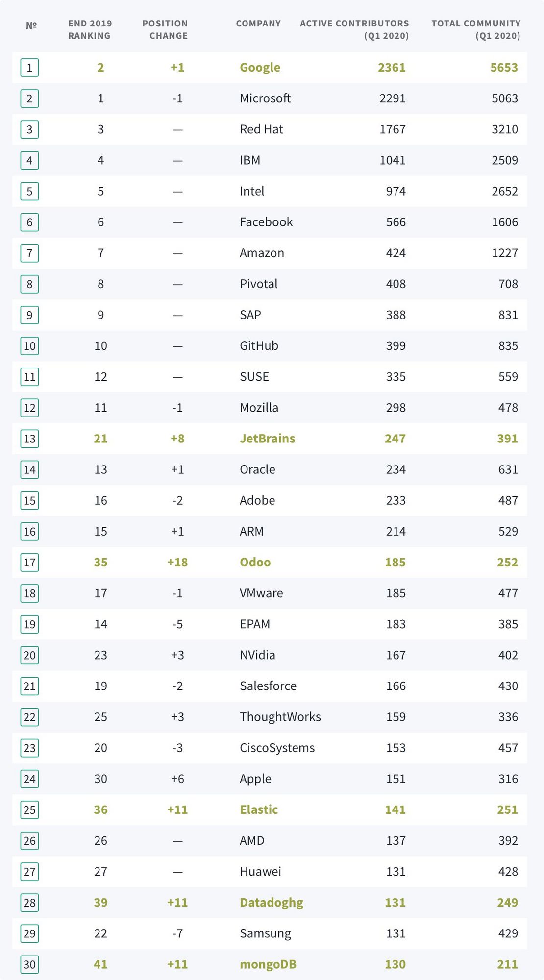Image resolution: width=544 pixels, height=980 pixels.
Task: Click the End 2019 Ranking header
Action: (90, 29)
